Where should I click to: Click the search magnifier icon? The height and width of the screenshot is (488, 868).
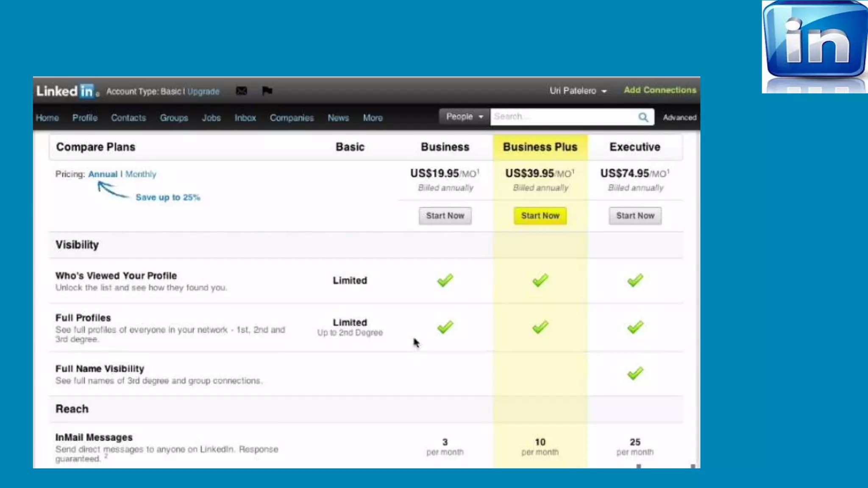coord(643,117)
